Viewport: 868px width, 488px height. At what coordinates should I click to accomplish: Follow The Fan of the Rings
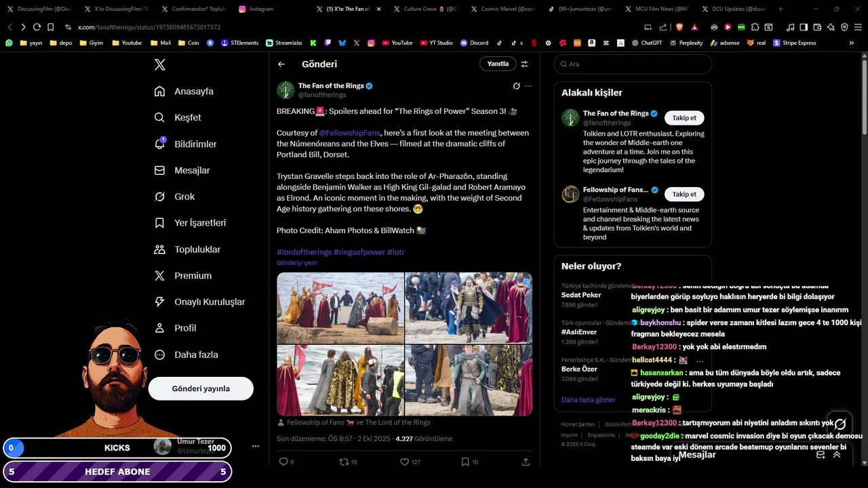684,118
